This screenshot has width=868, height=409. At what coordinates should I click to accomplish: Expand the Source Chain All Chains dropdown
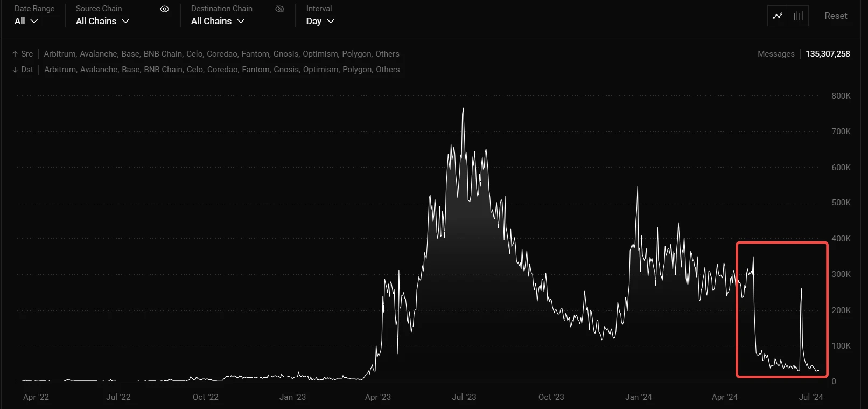[102, 21]
